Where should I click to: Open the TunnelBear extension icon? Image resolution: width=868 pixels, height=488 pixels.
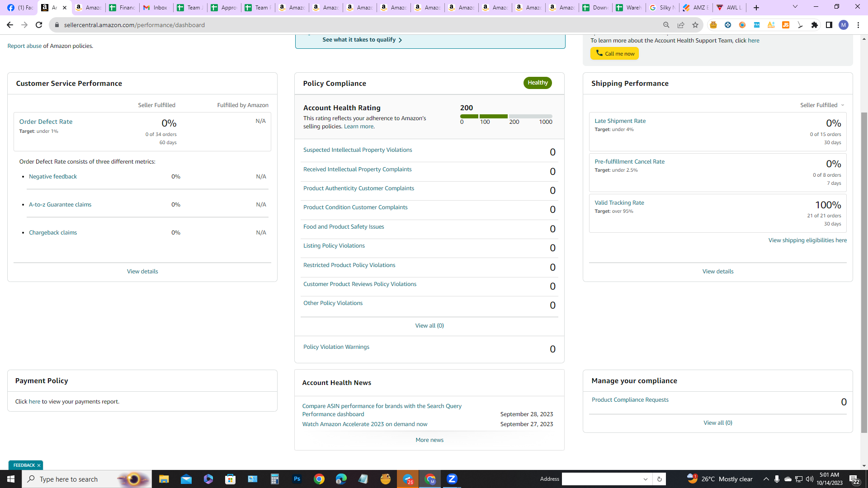pyautogui.click(x=713, y=25)
